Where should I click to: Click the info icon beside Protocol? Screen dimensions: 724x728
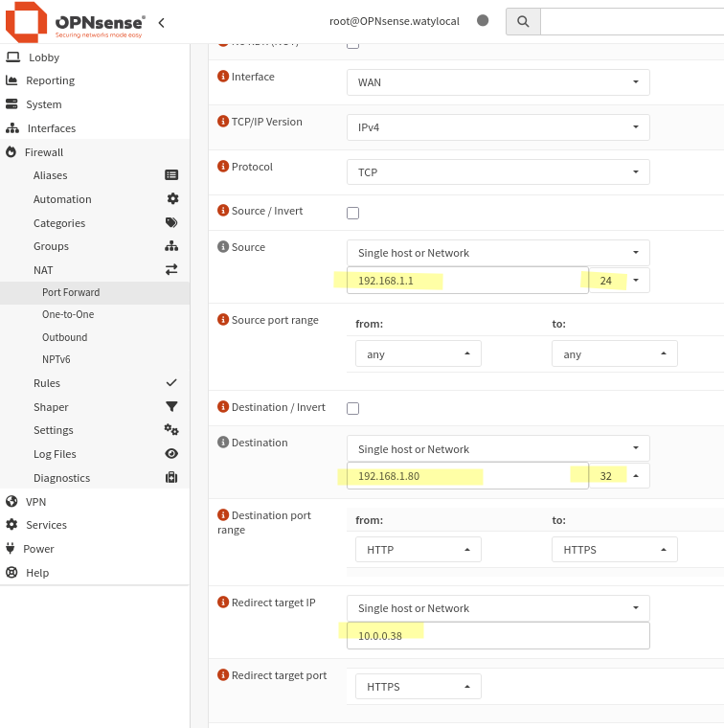(223, 167)
